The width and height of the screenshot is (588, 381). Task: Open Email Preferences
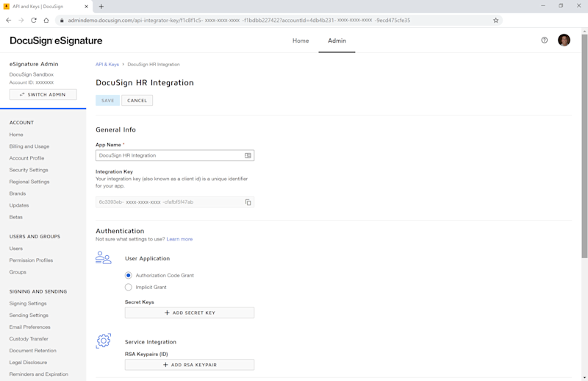coord(29,327)
